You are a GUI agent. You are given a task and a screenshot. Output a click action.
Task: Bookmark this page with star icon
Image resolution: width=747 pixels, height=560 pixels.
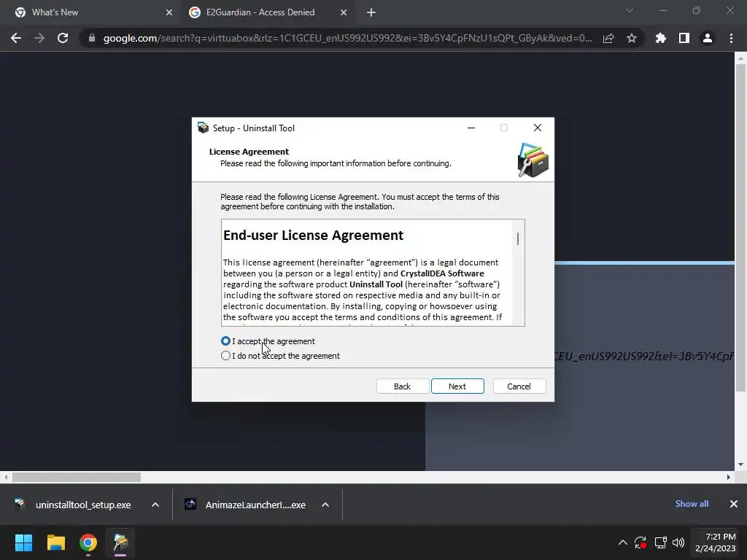[632, 38]
